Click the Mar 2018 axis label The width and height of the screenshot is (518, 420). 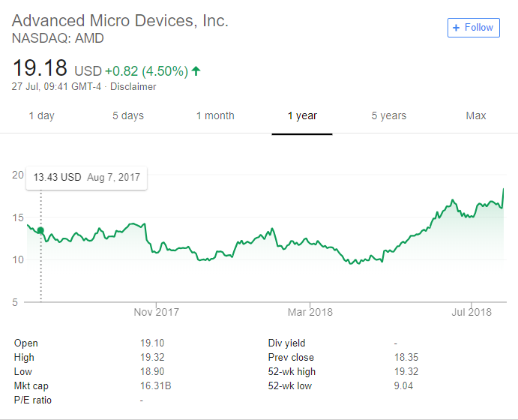[x=310, y=311]
